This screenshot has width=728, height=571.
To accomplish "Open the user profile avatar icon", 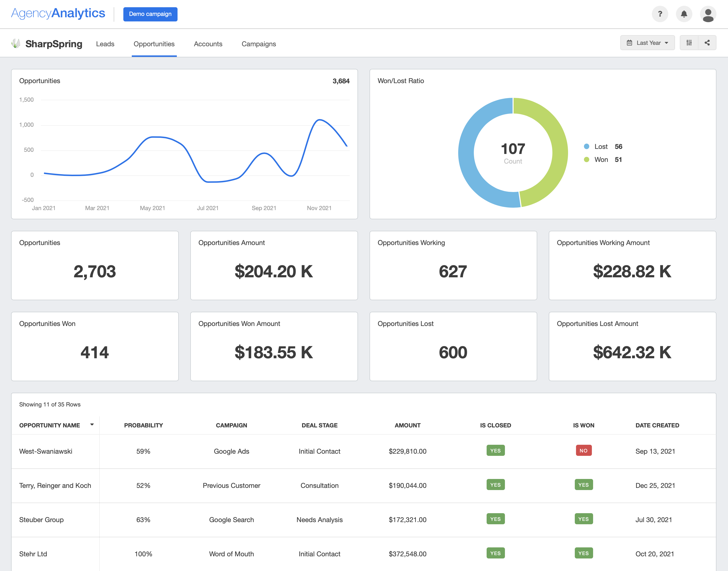I will (708, 14).
